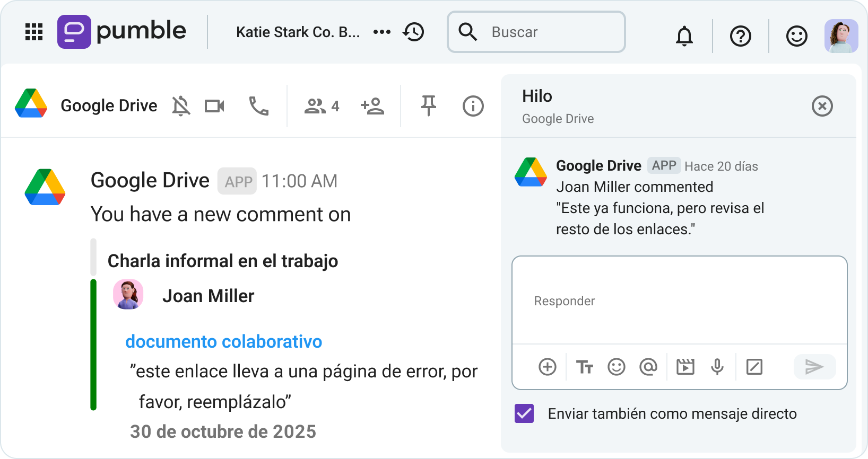The height and width of the screenshot is (459, 868).
Task: Start a video call
Action: 215,106
